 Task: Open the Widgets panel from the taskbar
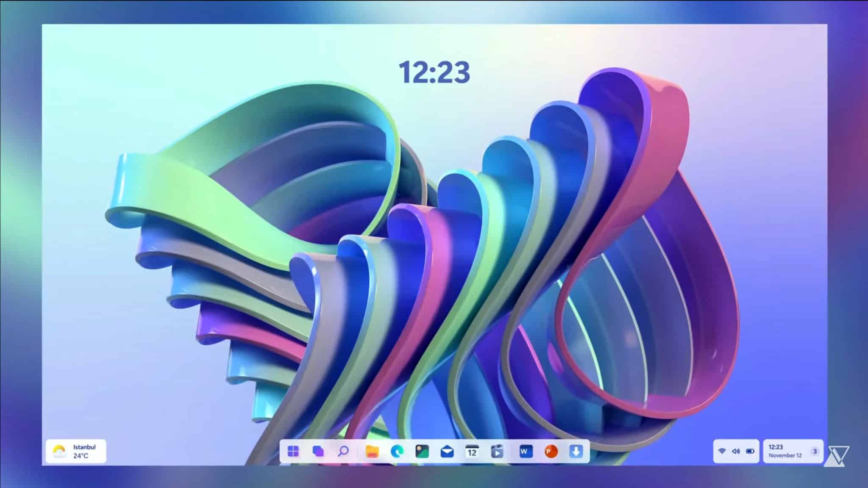point(318,451)
